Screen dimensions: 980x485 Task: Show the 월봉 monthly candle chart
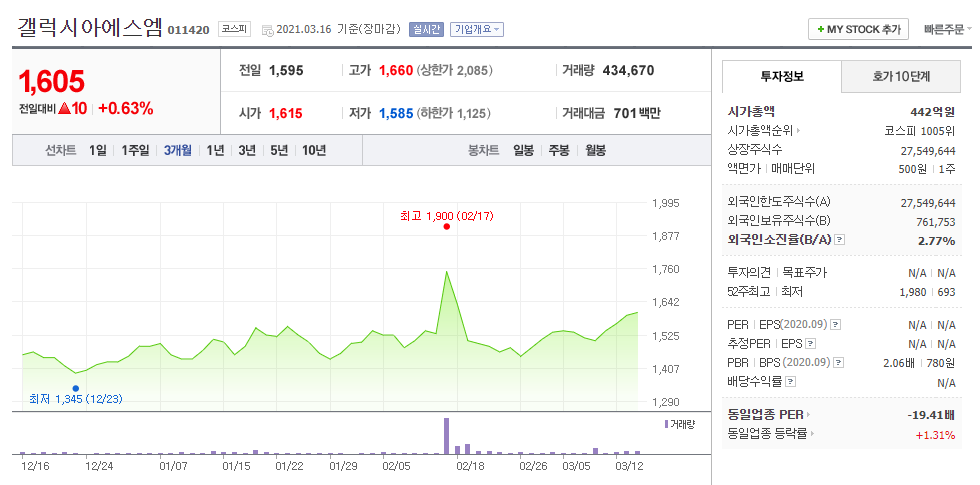pos(595,151)
